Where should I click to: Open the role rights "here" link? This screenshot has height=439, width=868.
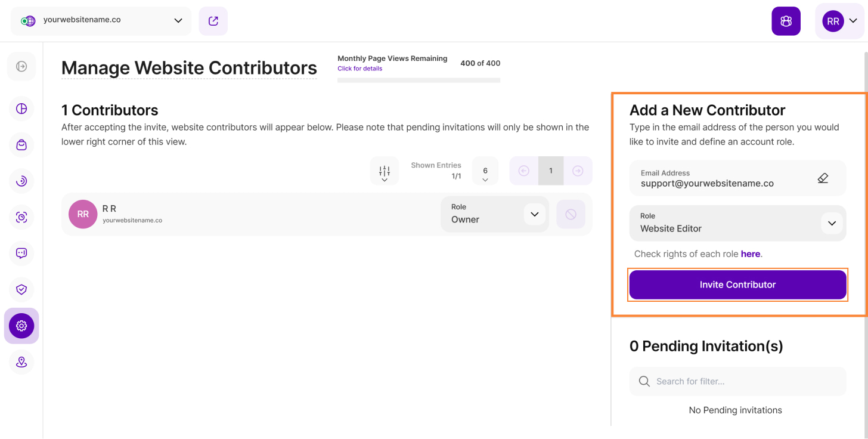tap(750, 254)
